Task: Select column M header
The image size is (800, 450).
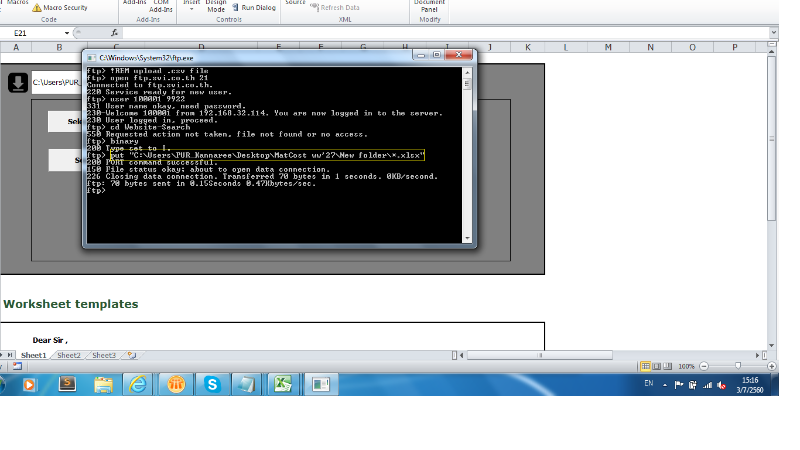Action: click(607, 47)
